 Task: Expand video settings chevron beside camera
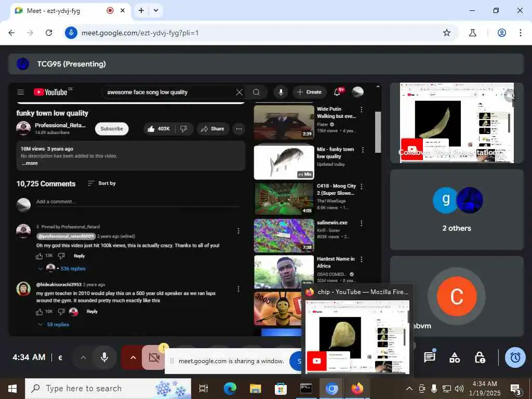pos(133,357)
